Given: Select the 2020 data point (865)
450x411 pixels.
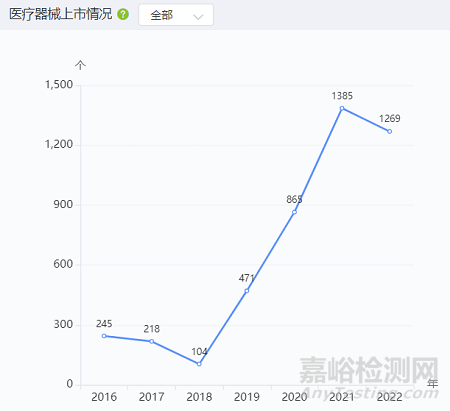Looking at the screenshot, I should [294, 212].
